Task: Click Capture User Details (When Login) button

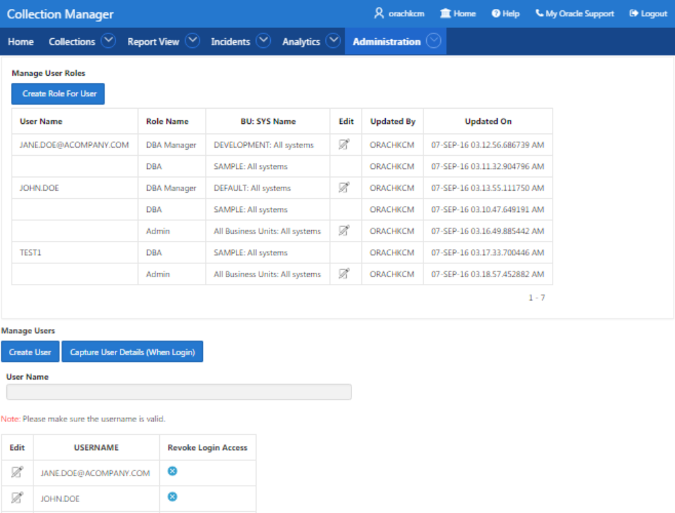Action: click(132, 352)
